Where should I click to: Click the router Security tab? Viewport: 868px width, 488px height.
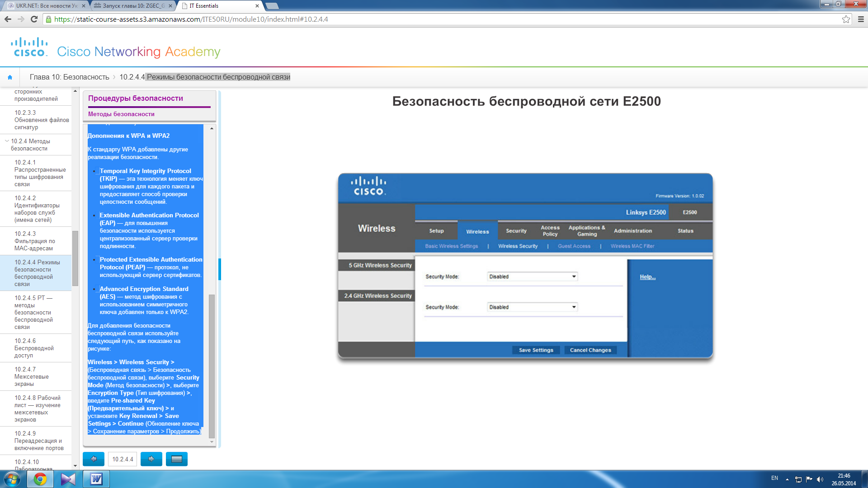click(x=516, y=231)
